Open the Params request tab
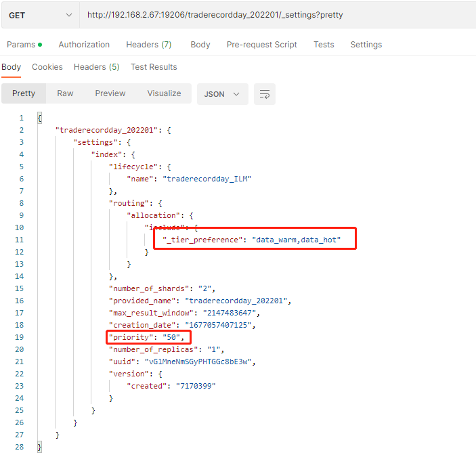476x459 pixels. tap(24, 45)
